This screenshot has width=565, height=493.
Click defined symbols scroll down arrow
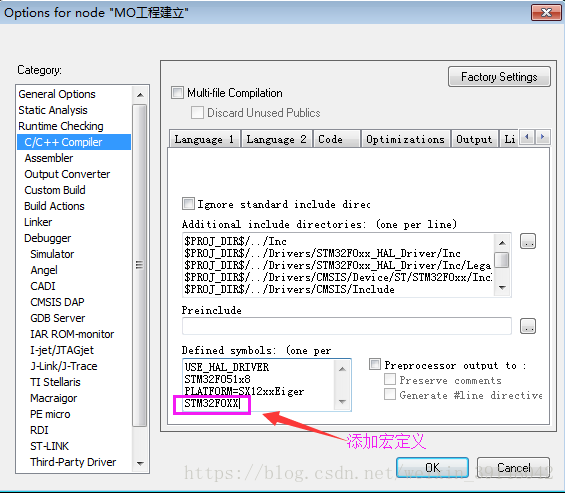pos(342,401)
